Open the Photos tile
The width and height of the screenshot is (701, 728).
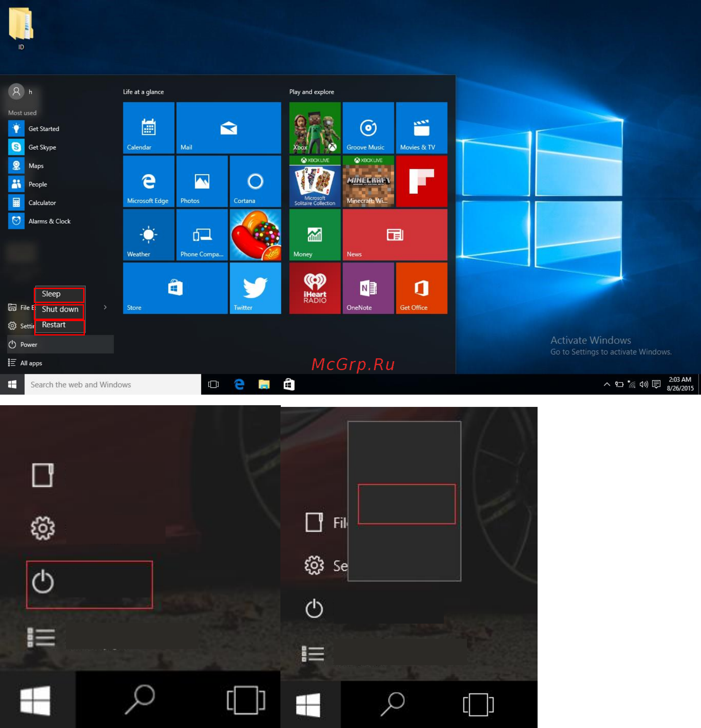[x=202, y=181]
